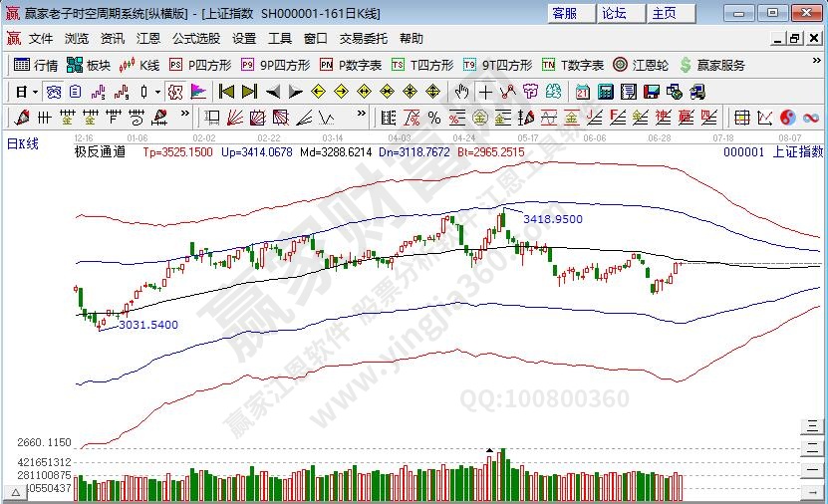Click the yin-yang symbol icon
This screenshot has width=828, height=504.
787,117
